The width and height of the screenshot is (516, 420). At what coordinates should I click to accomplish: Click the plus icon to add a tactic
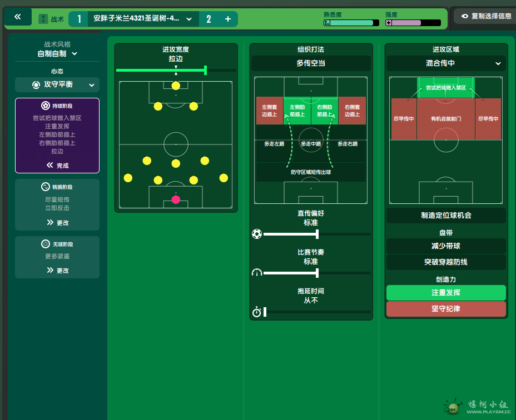tap(228, 19)
